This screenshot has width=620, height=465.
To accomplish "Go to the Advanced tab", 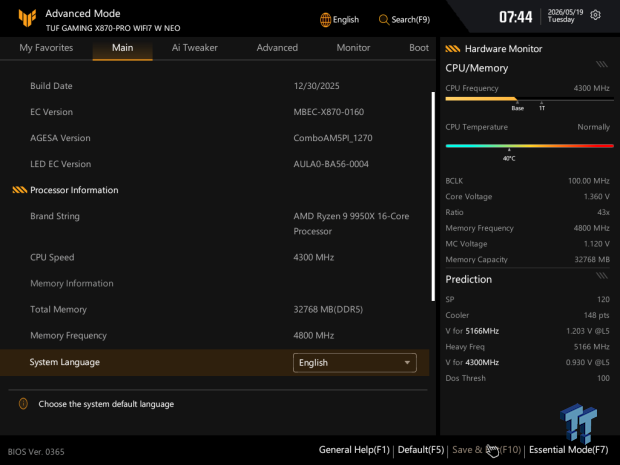I will 277,48.
